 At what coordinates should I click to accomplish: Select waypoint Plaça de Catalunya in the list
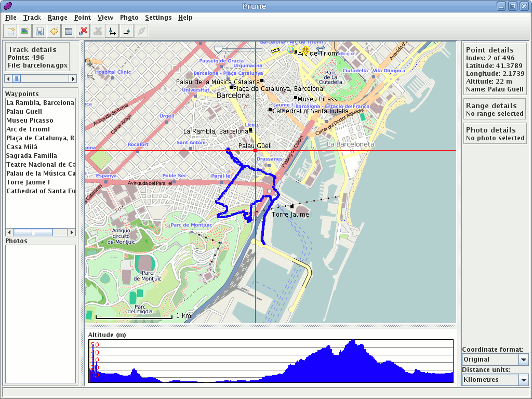tap(41, 138)
